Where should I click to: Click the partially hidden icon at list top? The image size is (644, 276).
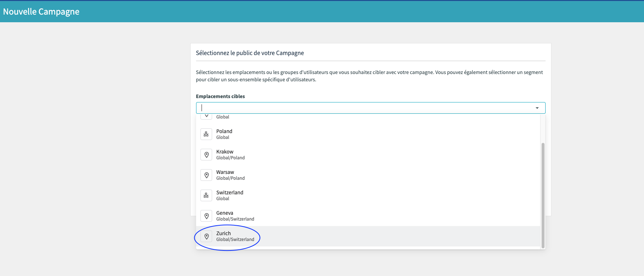point(206,116)
